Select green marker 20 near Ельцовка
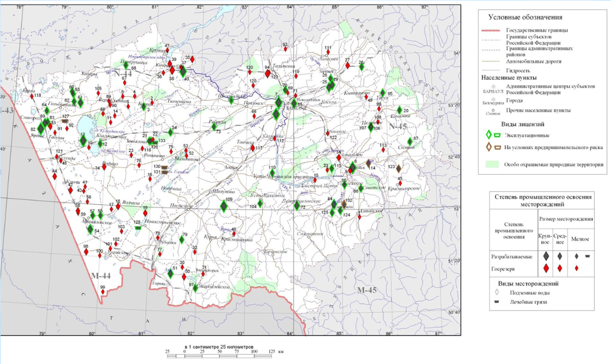Screen dimensions: 611x364 click(400, 110)
